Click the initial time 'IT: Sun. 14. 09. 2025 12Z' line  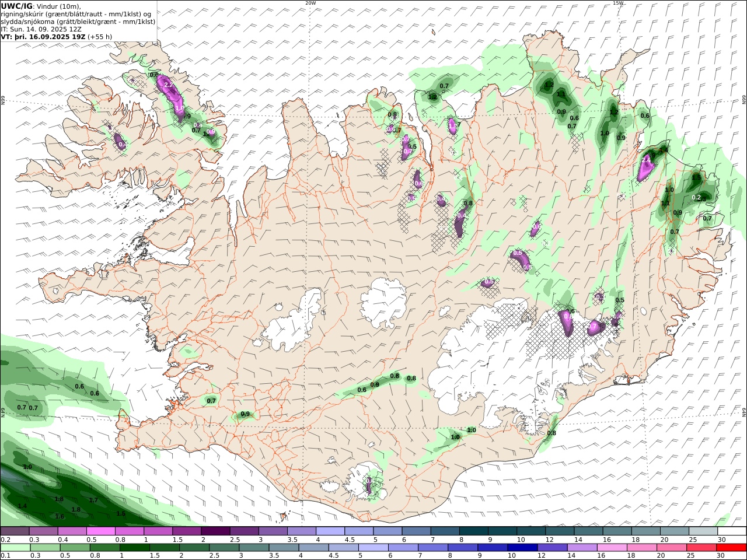41,29
